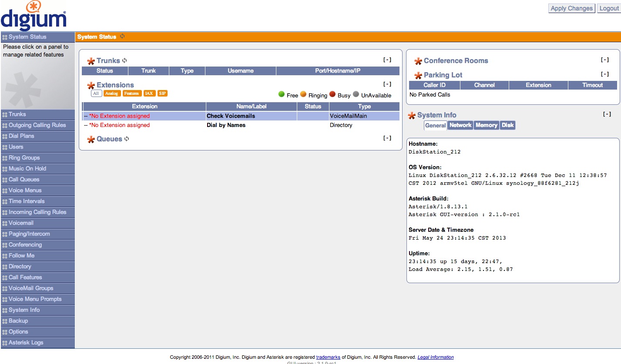Open Asterisk Logs in the sidebar

38,343
